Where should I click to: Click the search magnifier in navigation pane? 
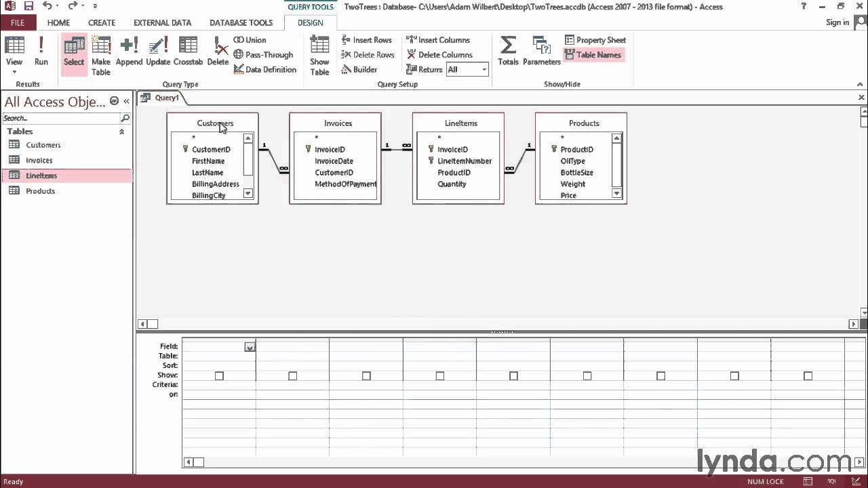tap(125, 118)
